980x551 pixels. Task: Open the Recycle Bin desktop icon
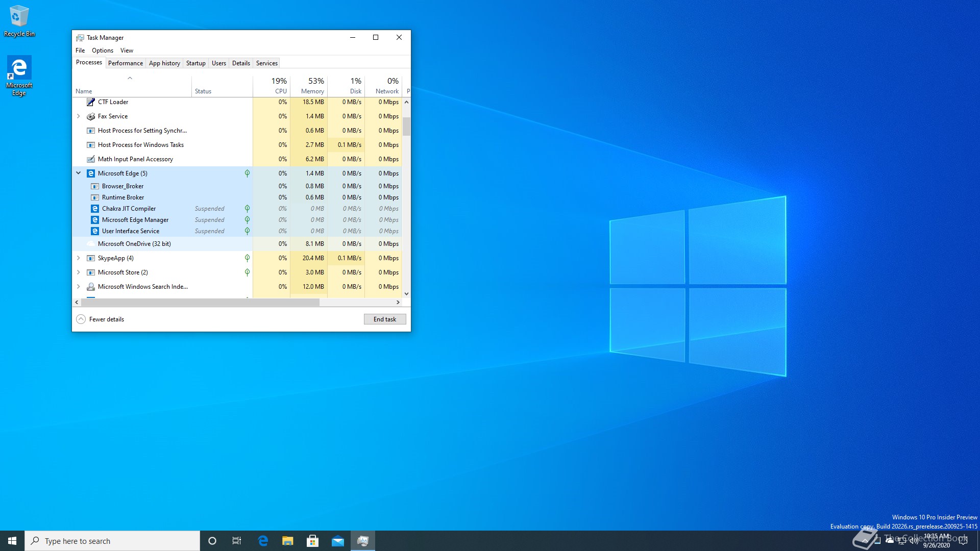(19, 21)
